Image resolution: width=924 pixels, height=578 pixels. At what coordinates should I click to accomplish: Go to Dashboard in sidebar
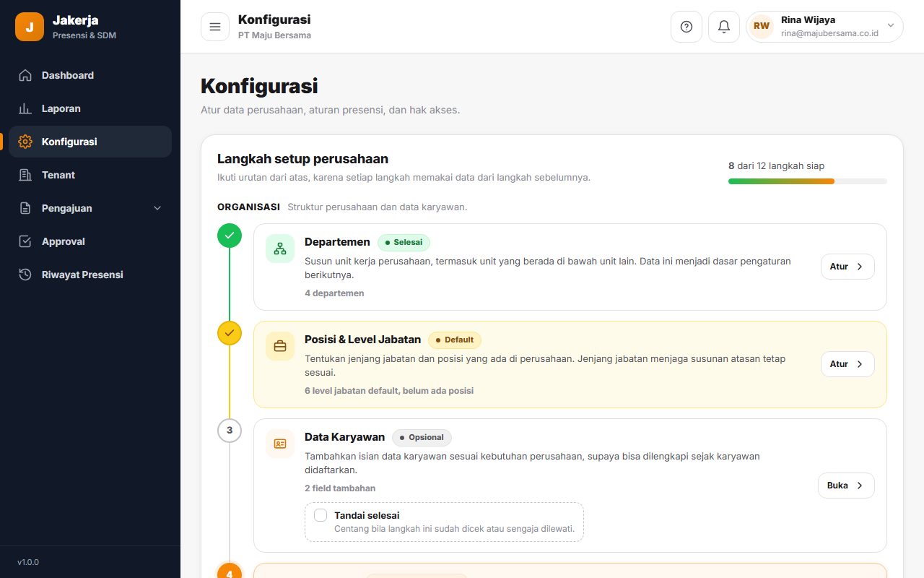tap(90, 75)
